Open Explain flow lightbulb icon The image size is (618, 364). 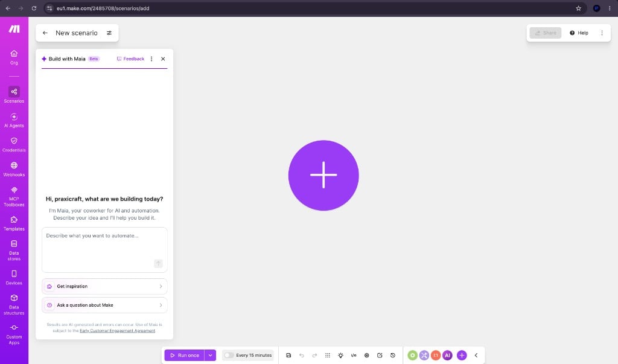click(340, 355)
